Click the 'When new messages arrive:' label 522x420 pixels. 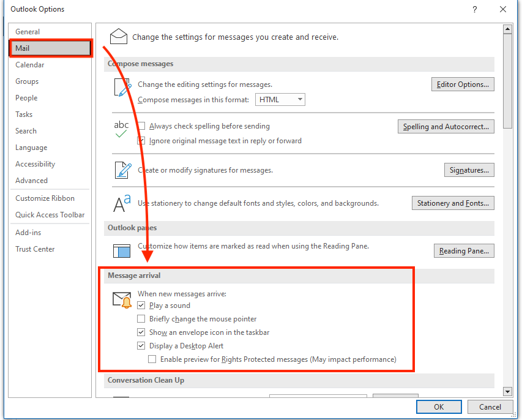pyautogui.click(x=182, y=294)
